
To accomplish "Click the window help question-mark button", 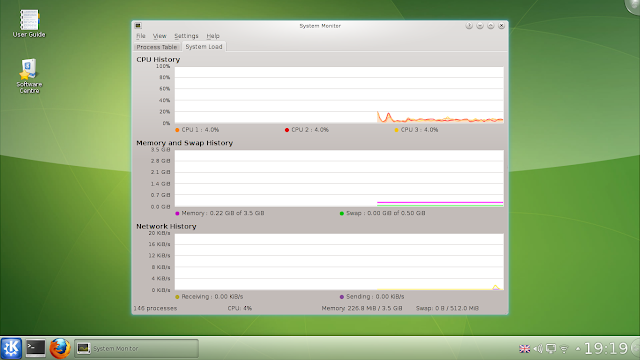I will (x=469, y=26).
